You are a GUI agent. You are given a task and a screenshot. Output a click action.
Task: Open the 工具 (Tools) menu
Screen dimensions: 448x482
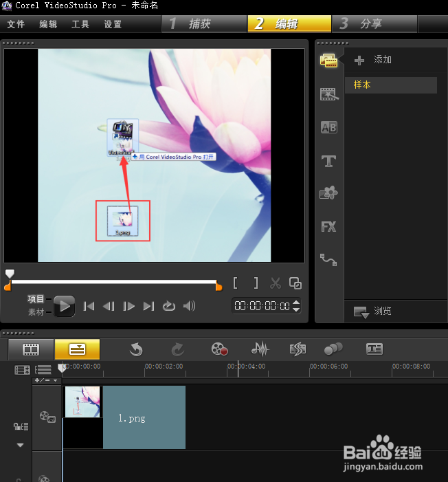pyautogui.click(x=80, y=24)
